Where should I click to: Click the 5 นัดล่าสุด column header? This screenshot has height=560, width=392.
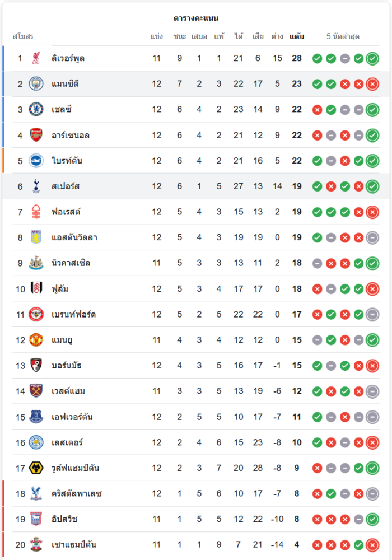(343, 37)
